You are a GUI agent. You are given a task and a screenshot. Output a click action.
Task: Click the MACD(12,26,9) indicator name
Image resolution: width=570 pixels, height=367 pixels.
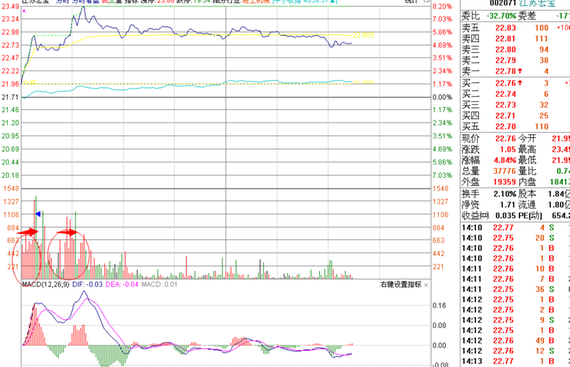[x=45, y=284]
